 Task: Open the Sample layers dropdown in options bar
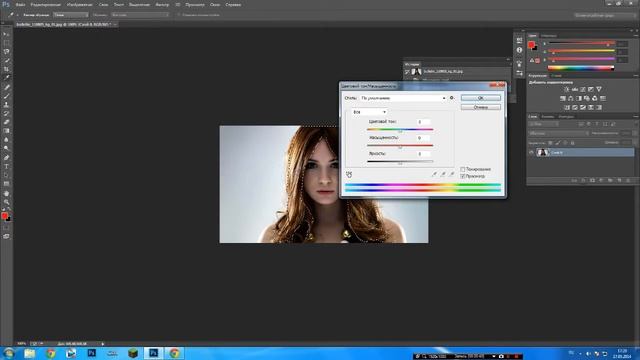pos(140,15)
